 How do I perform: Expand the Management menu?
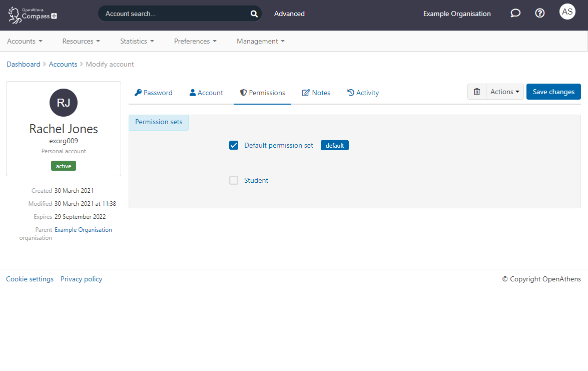(260, 41)
